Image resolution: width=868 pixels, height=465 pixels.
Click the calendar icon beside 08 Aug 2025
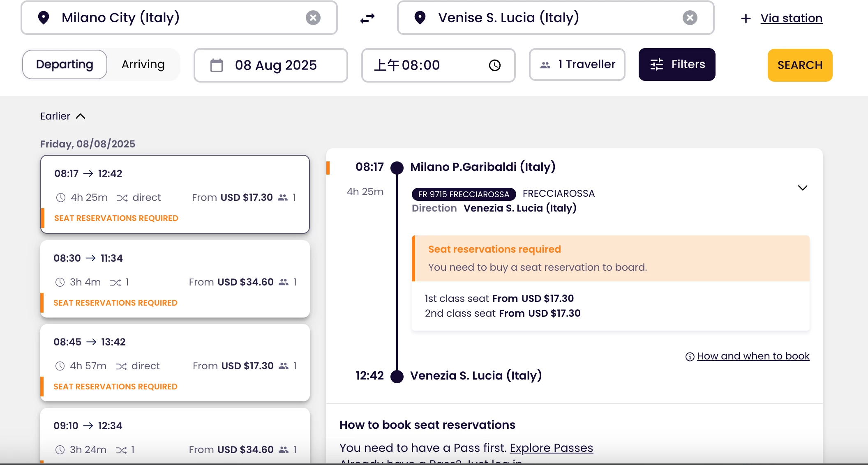[x=217, y=65]
